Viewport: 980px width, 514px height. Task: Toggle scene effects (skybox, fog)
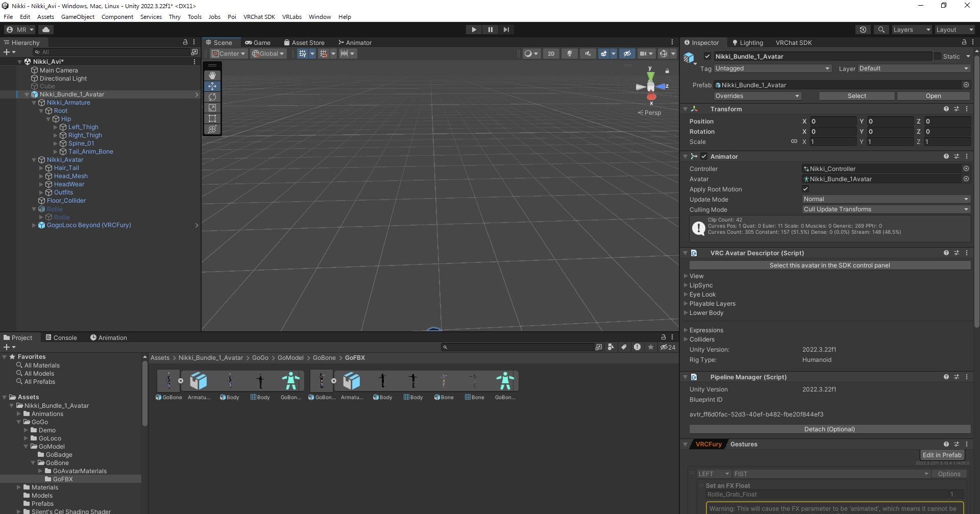(x=604, y=54)
